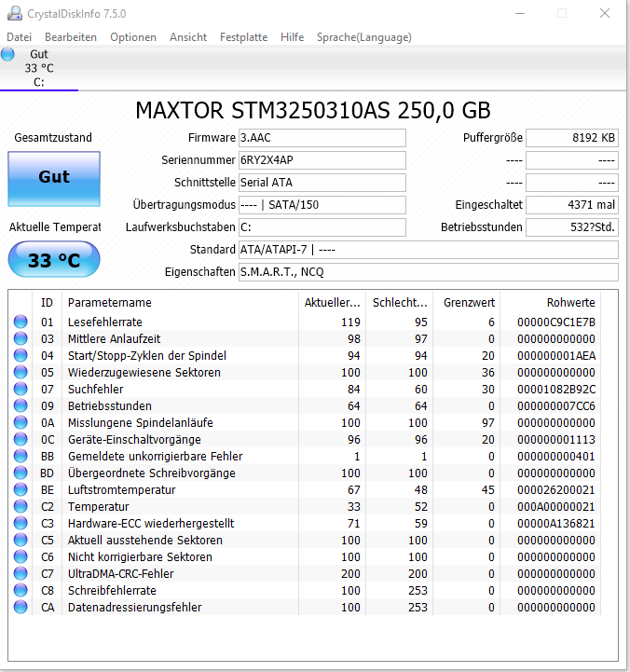Click the Gesamtzustand label
This screenshot has height=672, width=630.
[53, 138]
